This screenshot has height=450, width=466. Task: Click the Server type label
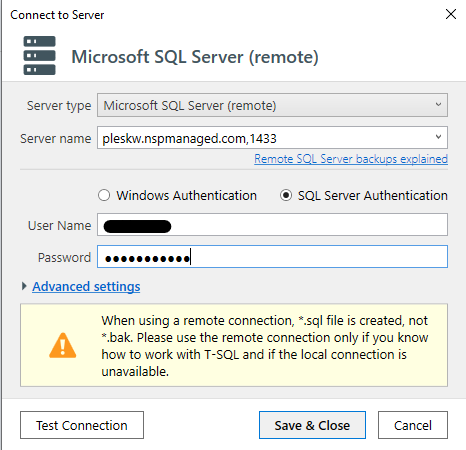pos(59,106)
